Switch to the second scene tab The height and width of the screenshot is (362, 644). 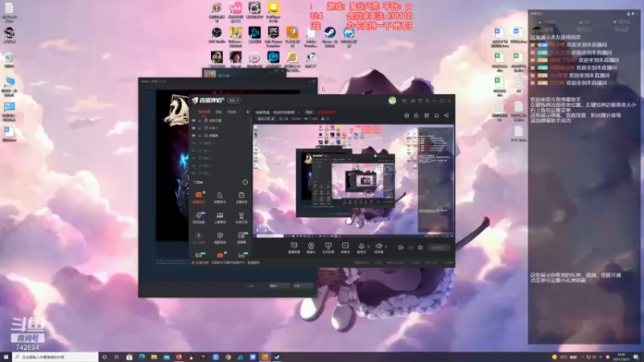pos(219,112)
